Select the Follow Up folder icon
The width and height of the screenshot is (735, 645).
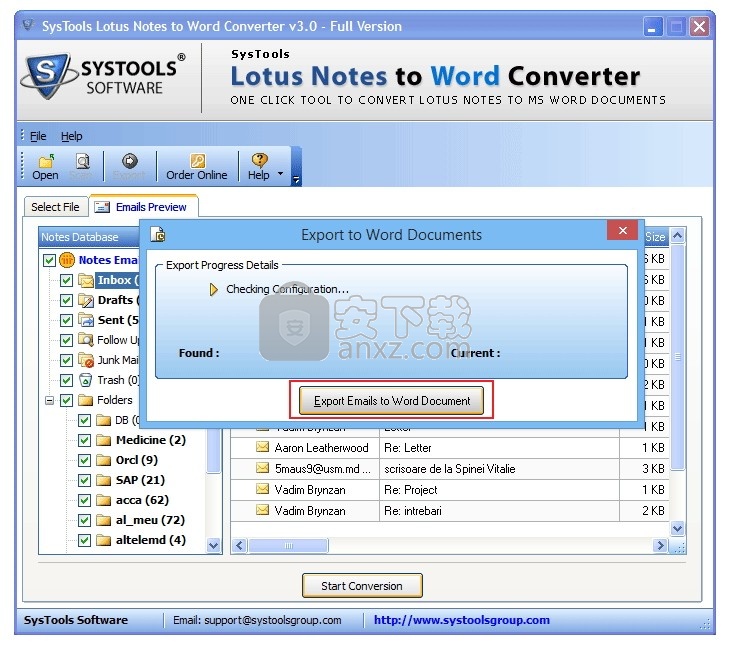[86, 340]
